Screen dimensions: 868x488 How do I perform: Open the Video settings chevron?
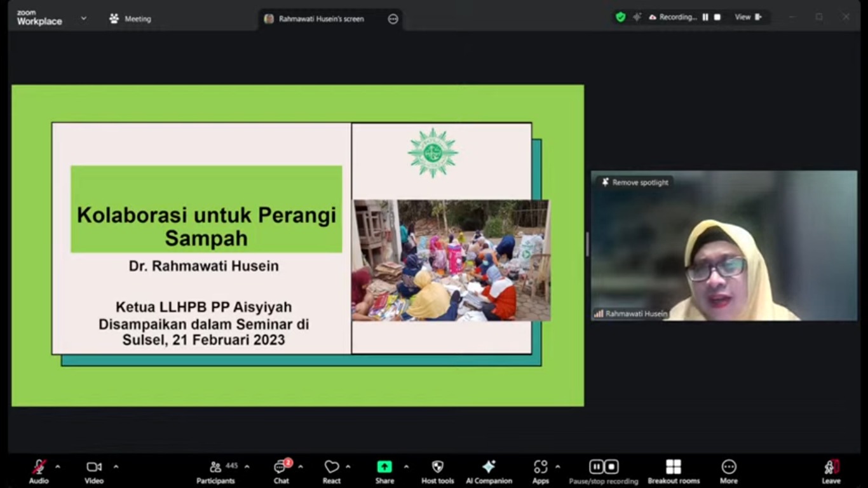(116, 466)
